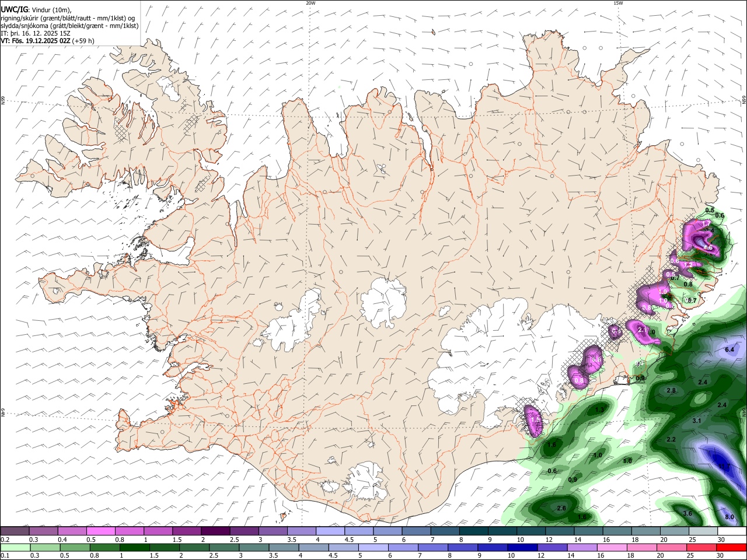Select the 20 rose pink rain-scale swatch
Screen dimensions: 747x560
click(x=672, y=547)
